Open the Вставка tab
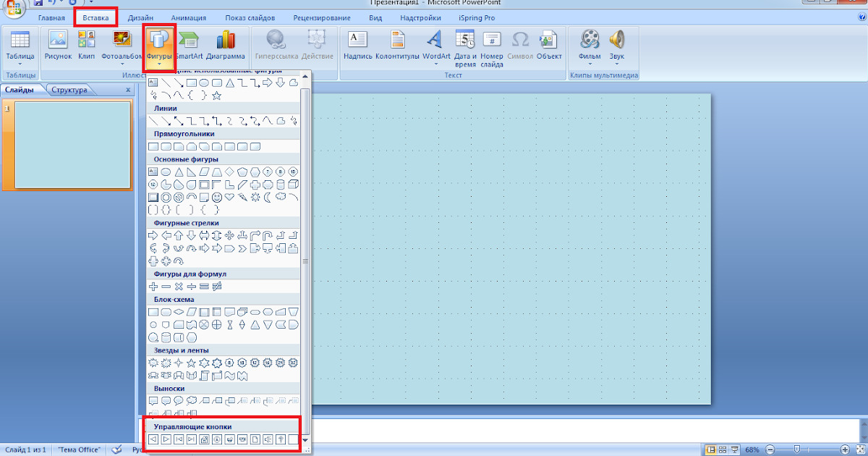This screenshot has height=456, width=868. (x=95, y=17)
